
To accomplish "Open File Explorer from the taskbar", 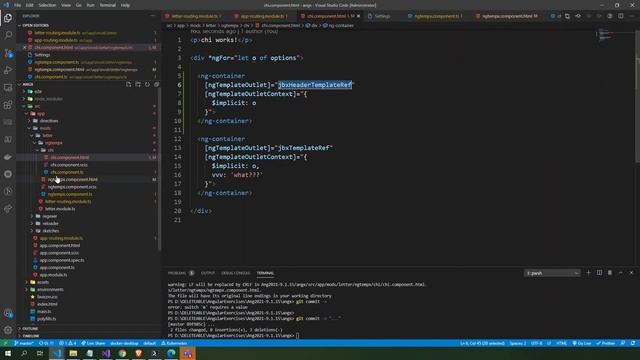I will pyautogui.click(x=73, y=353).
